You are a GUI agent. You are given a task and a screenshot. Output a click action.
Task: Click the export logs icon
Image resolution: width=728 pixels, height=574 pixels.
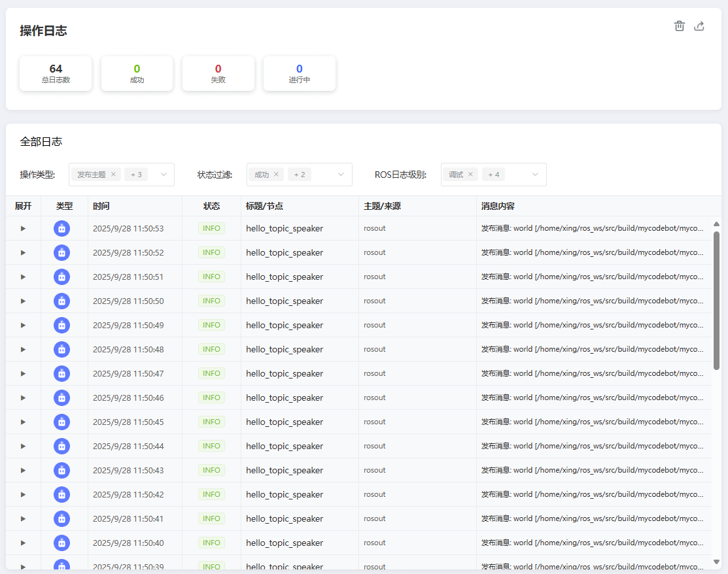coord(699,26)
